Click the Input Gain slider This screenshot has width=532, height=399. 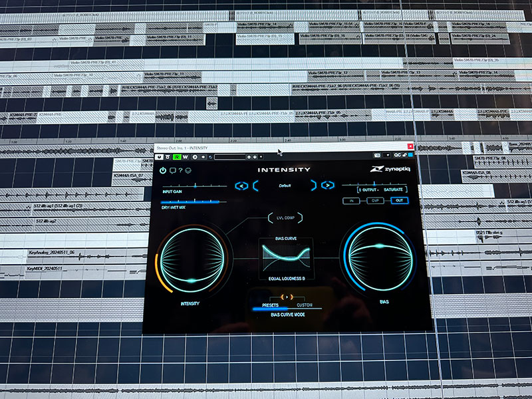(x=195, y=186)
